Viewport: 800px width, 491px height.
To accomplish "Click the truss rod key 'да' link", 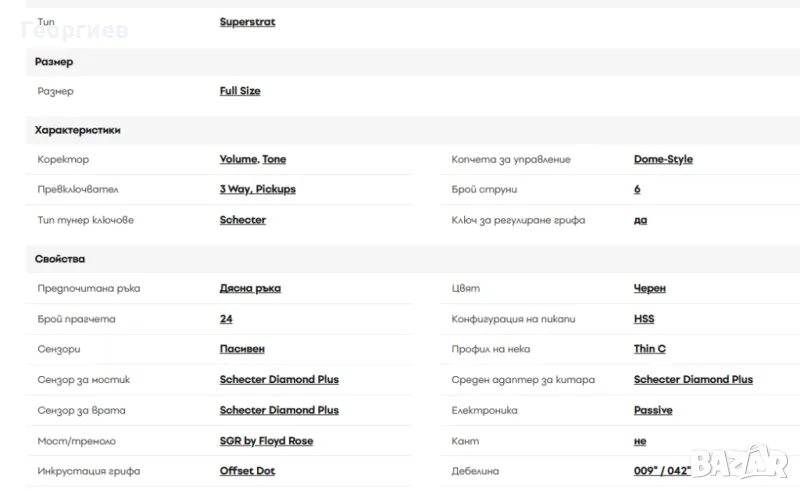I will (640, 220).
